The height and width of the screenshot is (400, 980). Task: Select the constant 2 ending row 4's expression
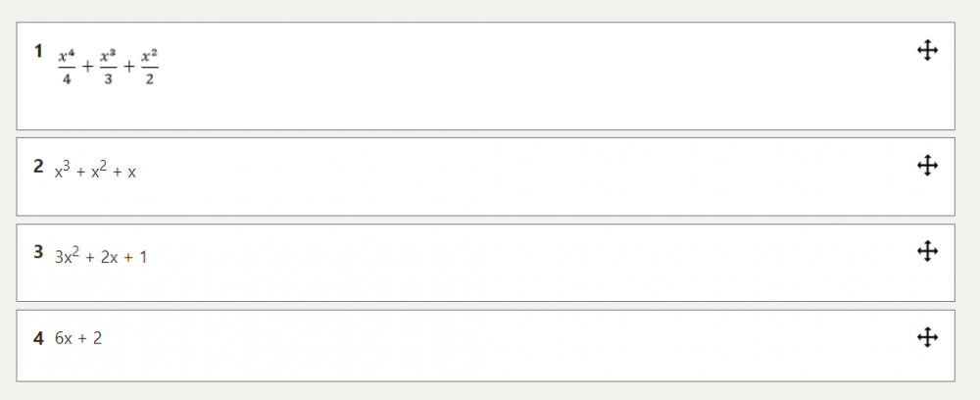coord(98,339)
